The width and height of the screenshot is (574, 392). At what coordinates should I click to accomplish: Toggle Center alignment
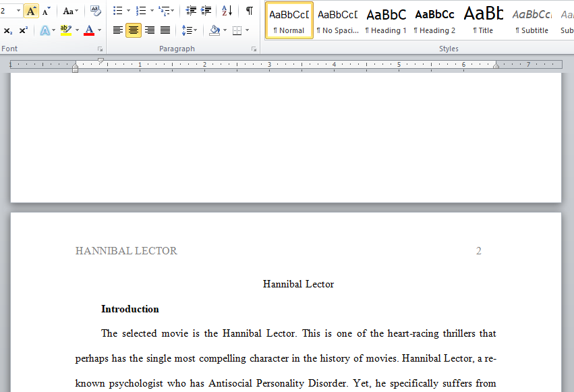[x=134, y=30]
